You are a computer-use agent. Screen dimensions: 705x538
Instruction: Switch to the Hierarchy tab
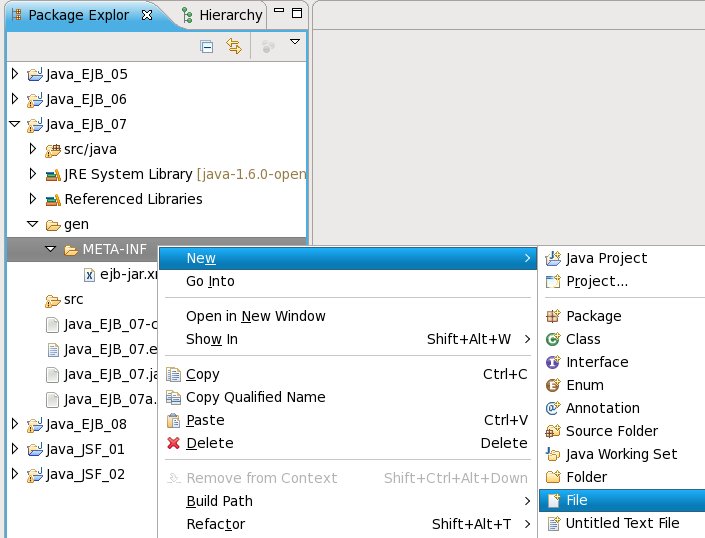223,15
